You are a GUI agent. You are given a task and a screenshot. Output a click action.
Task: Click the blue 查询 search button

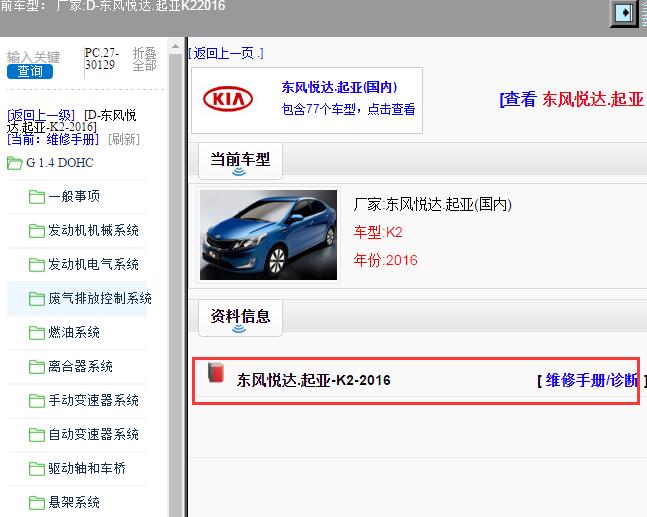(30, 71)
